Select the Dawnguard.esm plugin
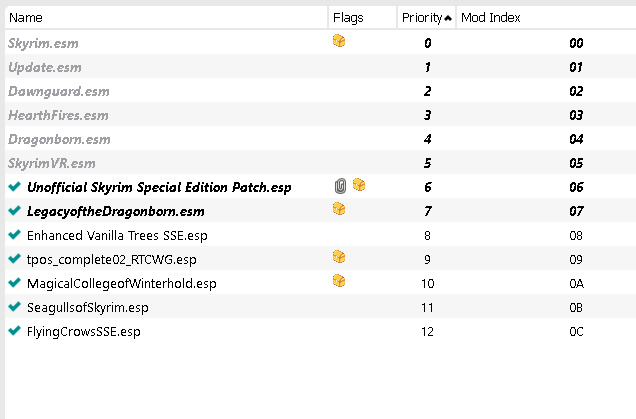The height and width of the screenshot is (419, 636). [x=59, y=92]
